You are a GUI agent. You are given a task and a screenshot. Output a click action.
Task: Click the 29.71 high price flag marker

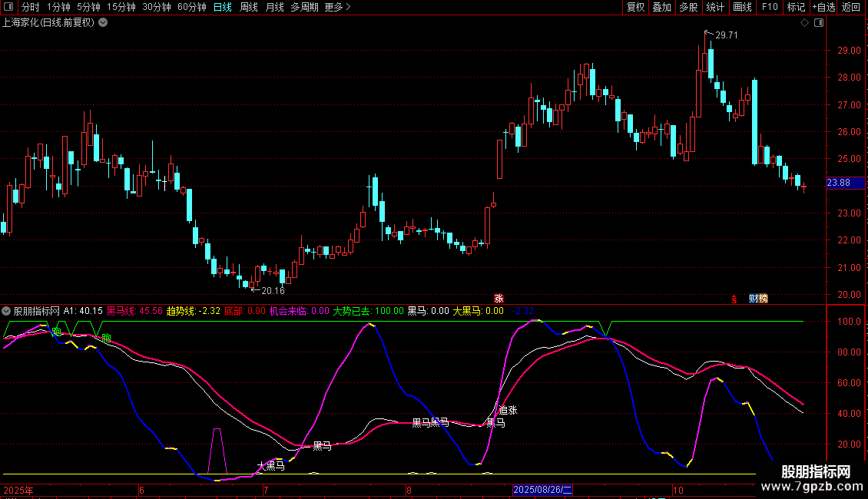click(x=725, y=35)
